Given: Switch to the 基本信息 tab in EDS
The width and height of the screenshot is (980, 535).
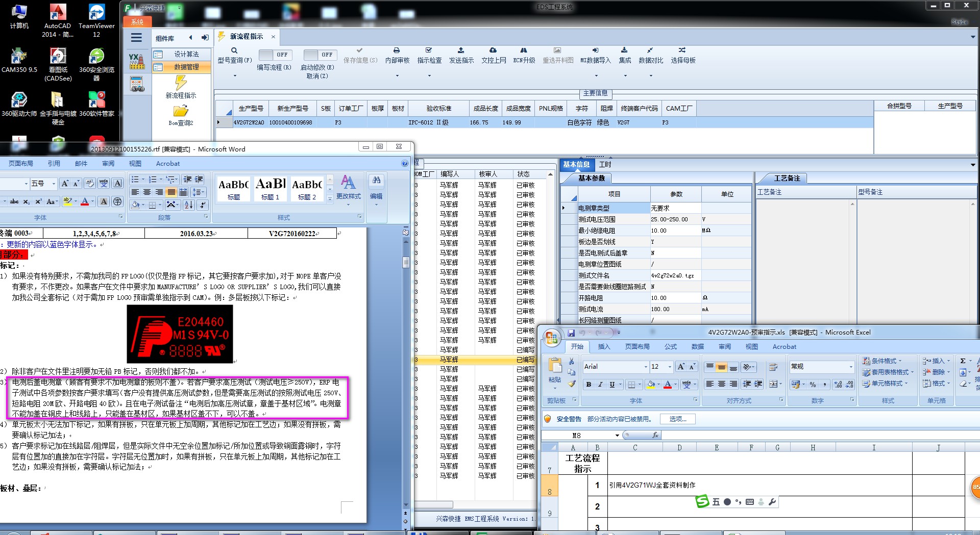Looking at the screenshot, I should tap(576, 165).
